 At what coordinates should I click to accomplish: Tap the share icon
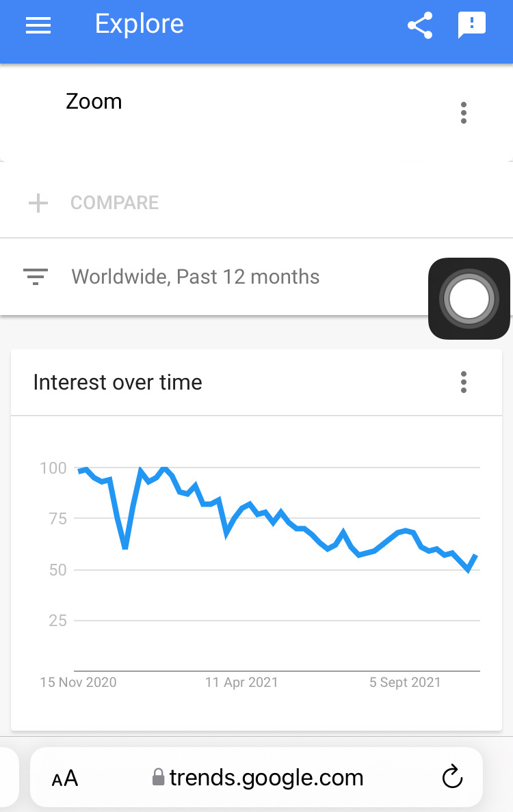pyautogui.click(x=419, y=25)
